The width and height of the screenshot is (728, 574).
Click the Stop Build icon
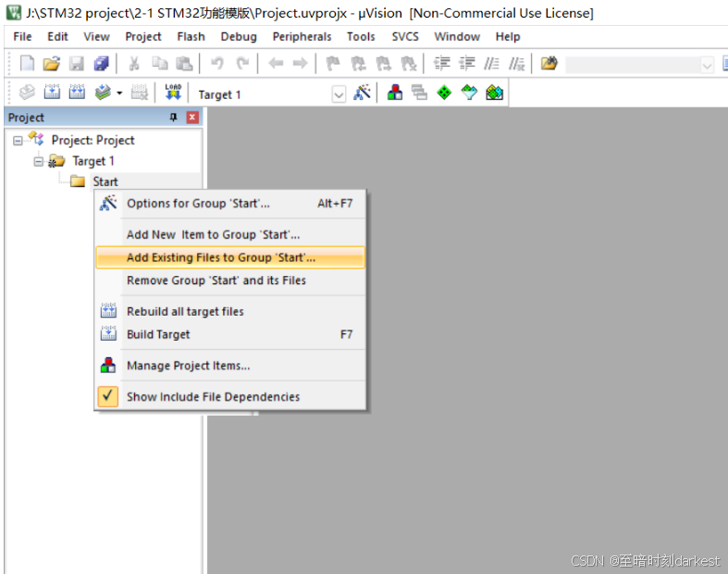pyautogui.click(x=140, y=92)
